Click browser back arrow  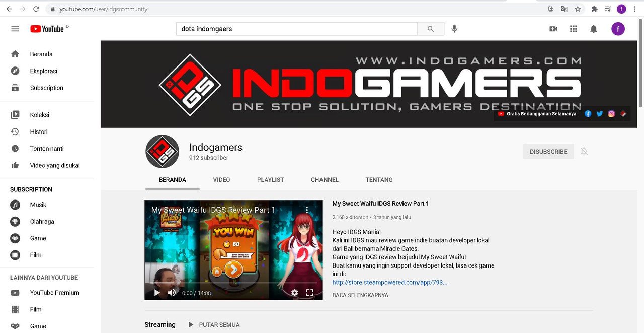tap(9, 9)
